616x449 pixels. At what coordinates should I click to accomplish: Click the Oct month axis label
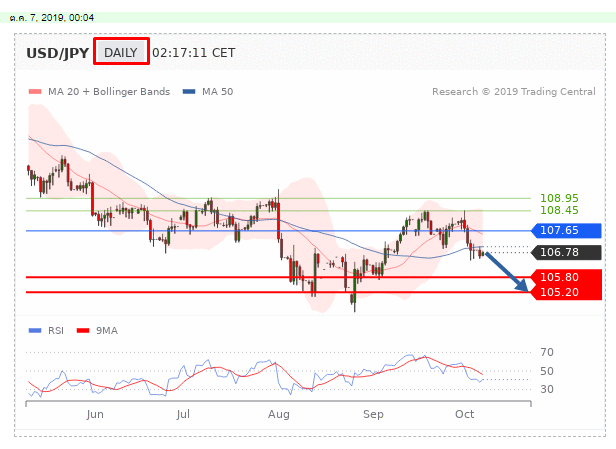tap(464, 414)
